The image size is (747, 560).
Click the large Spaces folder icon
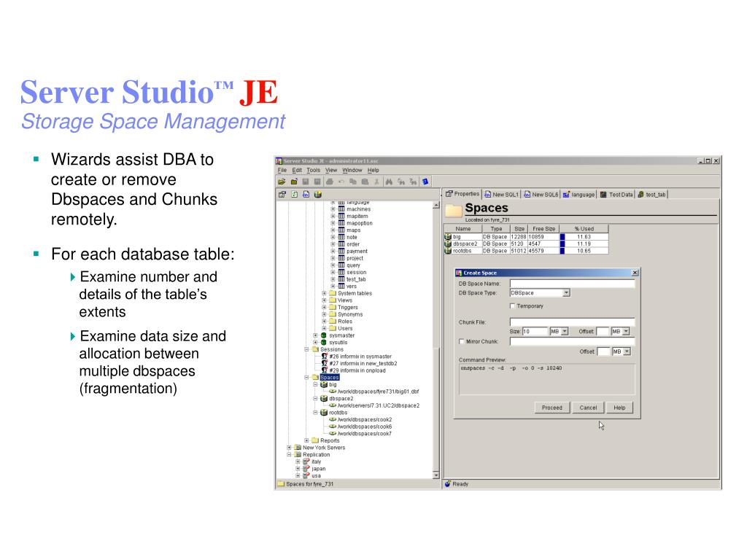[453, 210]
